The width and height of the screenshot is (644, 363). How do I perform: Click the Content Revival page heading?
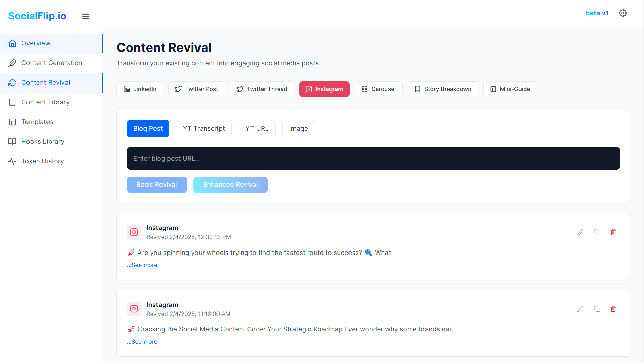click(x=164, y=48)
